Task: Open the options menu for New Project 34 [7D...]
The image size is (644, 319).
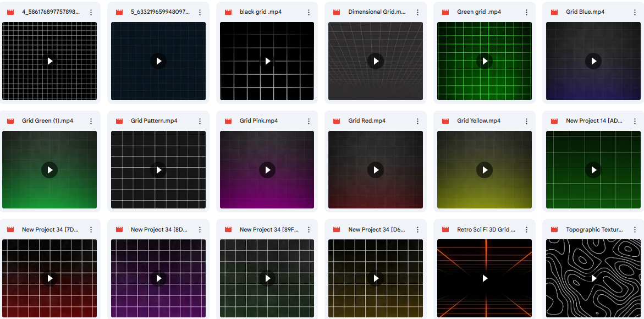Action: (91, 229)
